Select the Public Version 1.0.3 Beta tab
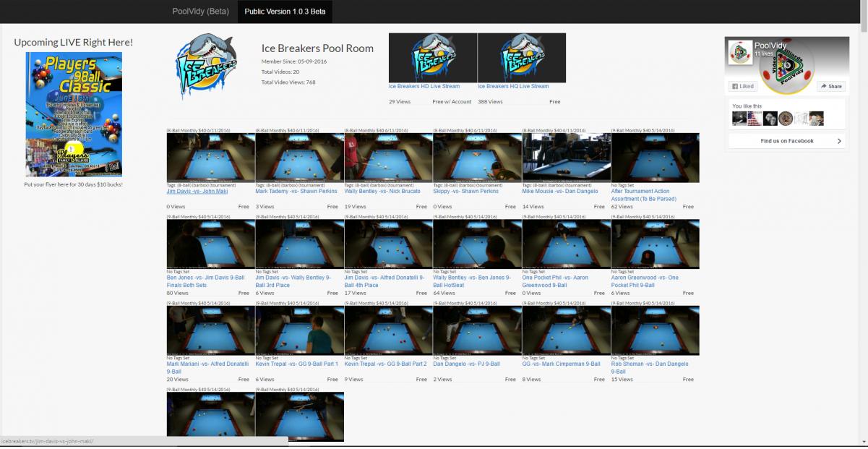 [285, 11]
